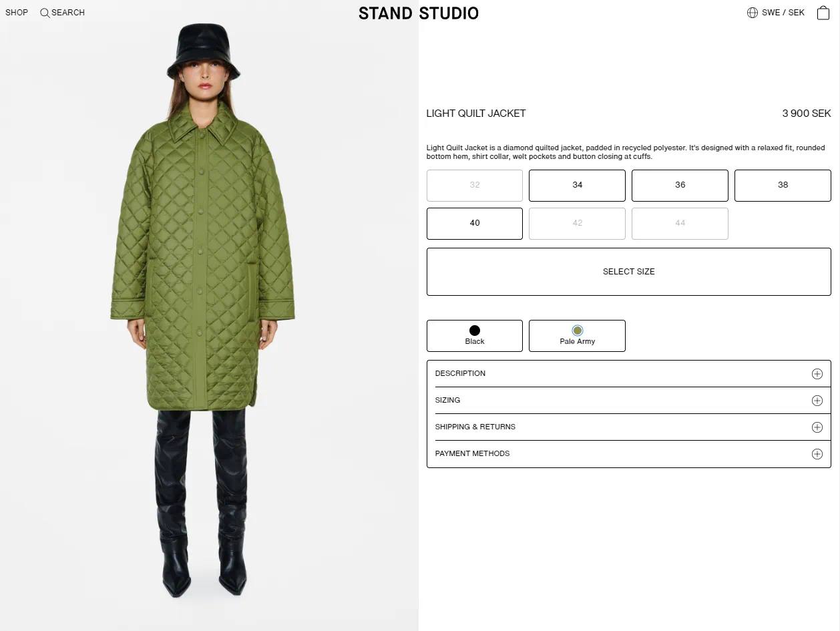
Task: Open the SHOP menu
Action: tap(17, 13)
